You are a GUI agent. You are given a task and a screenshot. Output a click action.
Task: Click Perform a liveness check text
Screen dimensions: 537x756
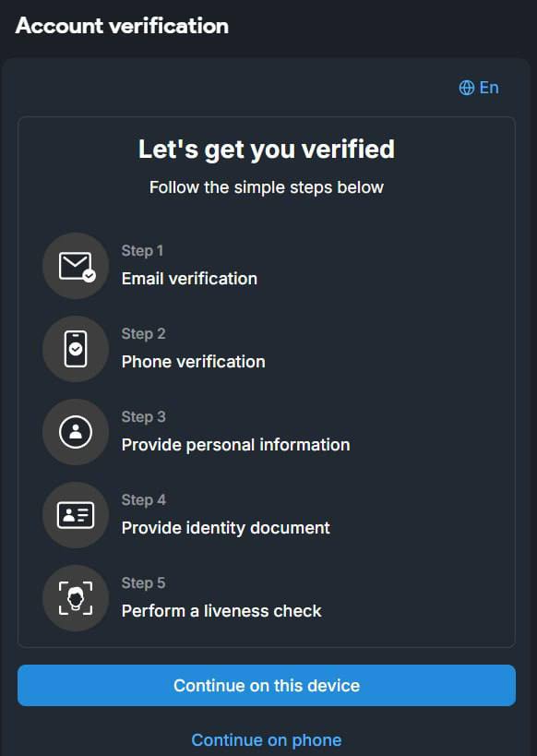click(x=221, y=611)
